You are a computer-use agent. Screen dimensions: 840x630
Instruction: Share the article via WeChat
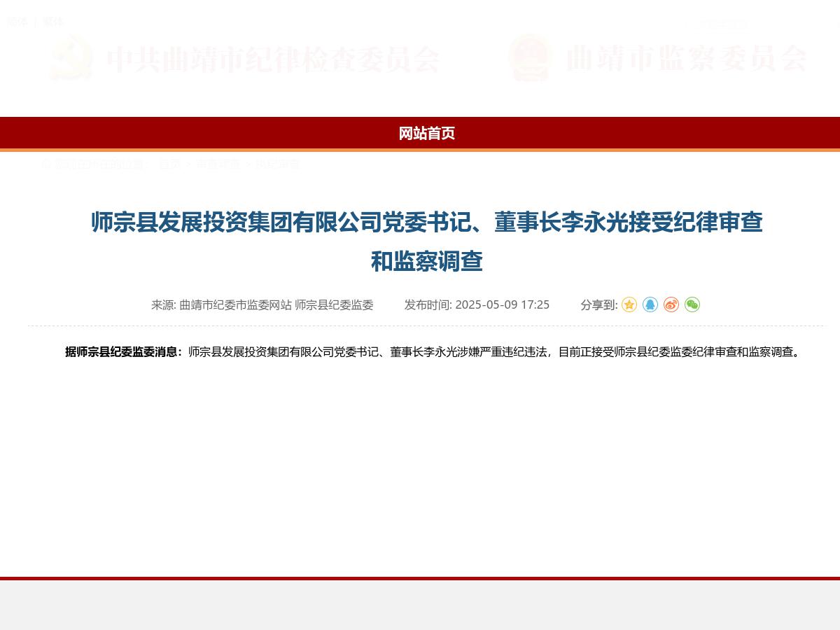coord(692,304)
